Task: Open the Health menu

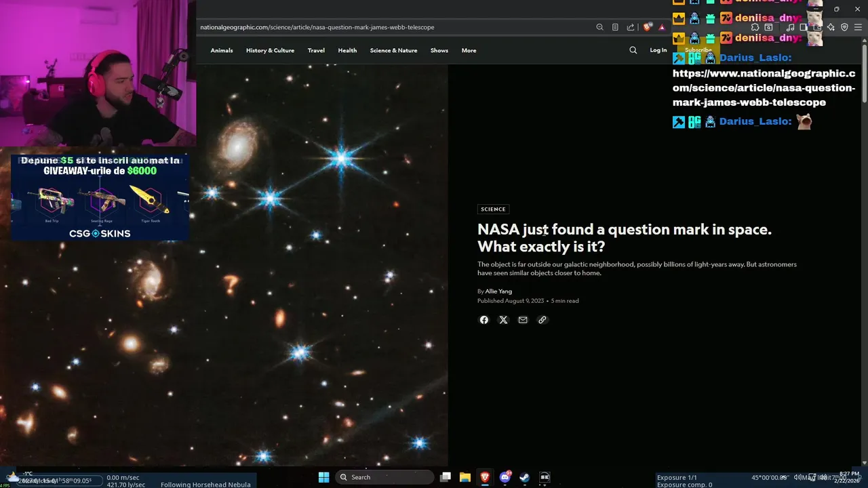Action: (x=347, y=50)
